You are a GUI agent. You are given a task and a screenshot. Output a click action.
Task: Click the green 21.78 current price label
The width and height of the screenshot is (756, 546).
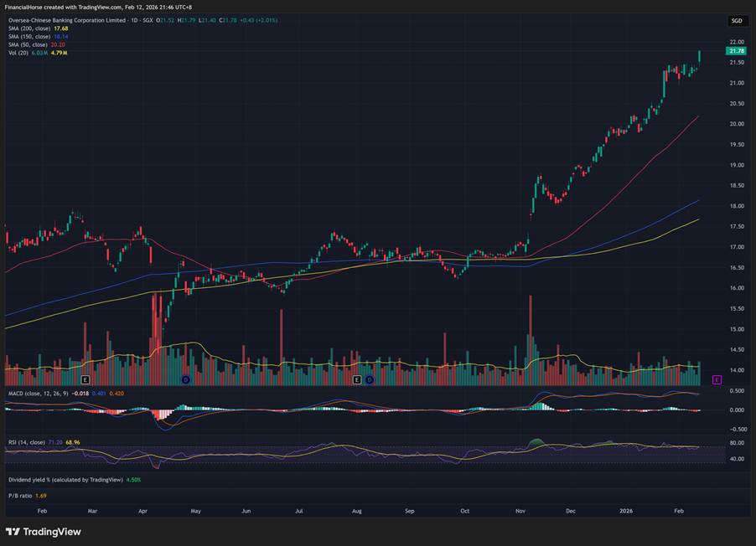737,51
